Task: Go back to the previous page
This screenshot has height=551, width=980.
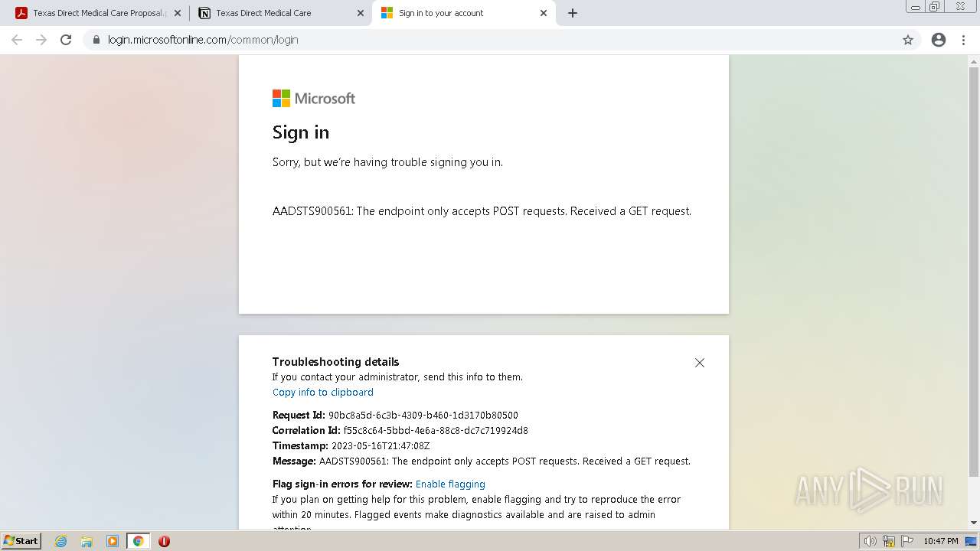Action: 17,40
